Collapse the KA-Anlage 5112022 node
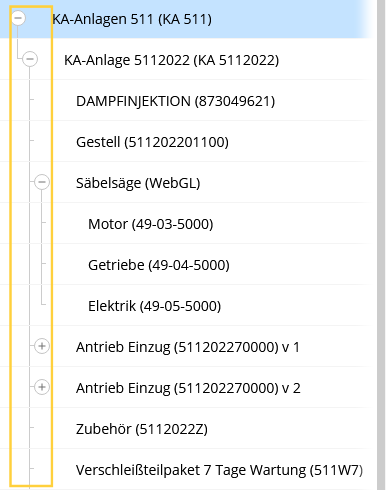Image resolution: width=386 pixels, height=490 pixels. (x=30, y=59)
